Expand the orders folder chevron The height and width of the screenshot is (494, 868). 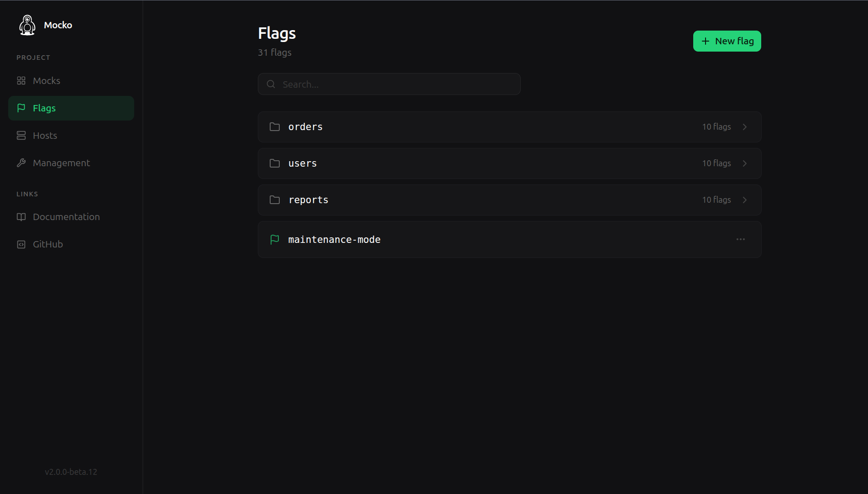(745, 127)
